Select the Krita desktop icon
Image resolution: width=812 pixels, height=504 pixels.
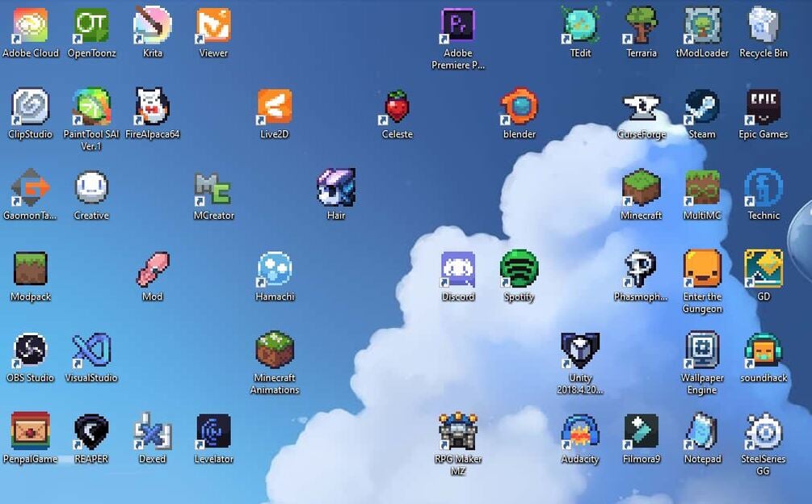click(152, 25)
